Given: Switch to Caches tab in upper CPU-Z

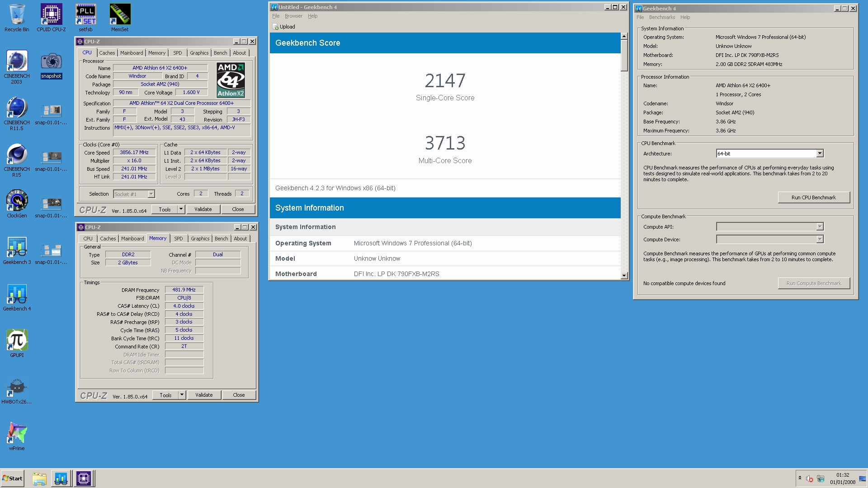Looking at the screenshot, I should click(107, 53).
